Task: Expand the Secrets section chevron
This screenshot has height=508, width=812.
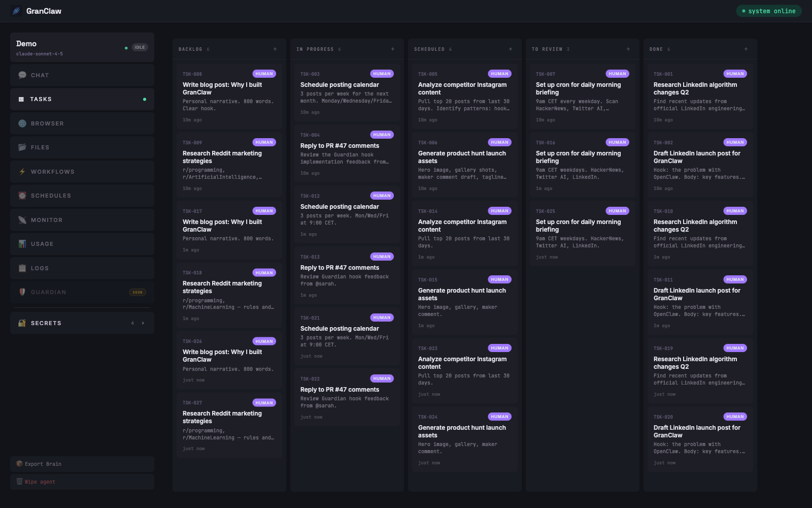Action: [x=143, y=323]
